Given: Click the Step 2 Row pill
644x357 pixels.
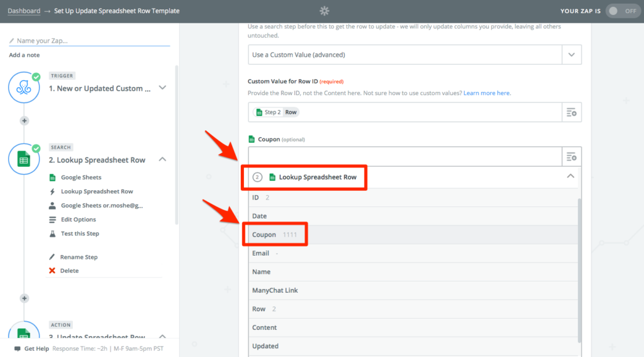Looking at the screenshot, I should coord(276,112).
